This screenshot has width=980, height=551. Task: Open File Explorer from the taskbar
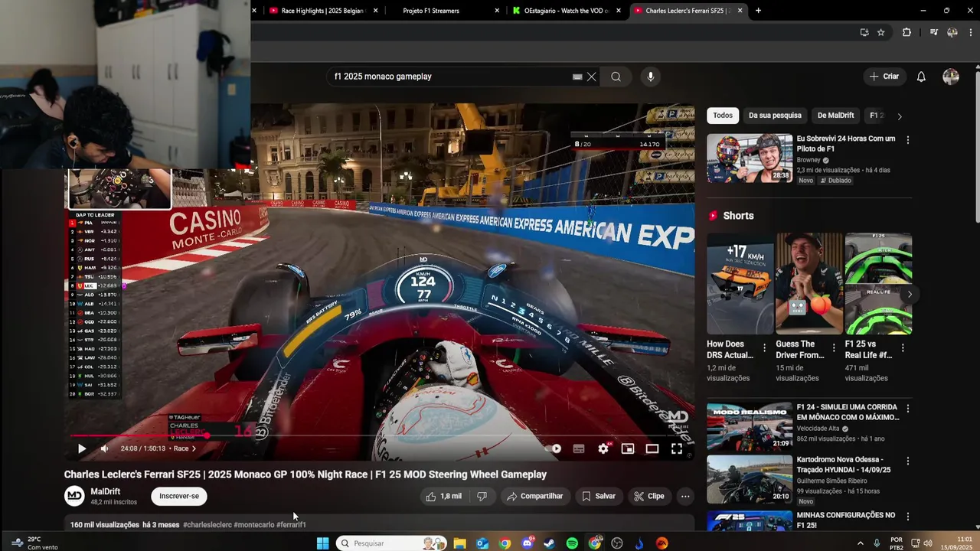(459, 543)
